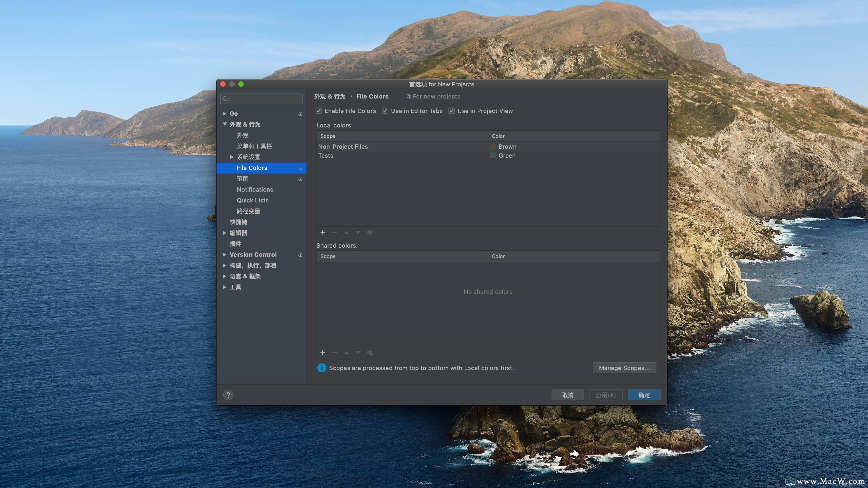The height and width of the screenshot is (488, 868).
Task: Click the Brown color swatch for Non-Project Files
Action: pyautogui.click(x=493, y=146)
